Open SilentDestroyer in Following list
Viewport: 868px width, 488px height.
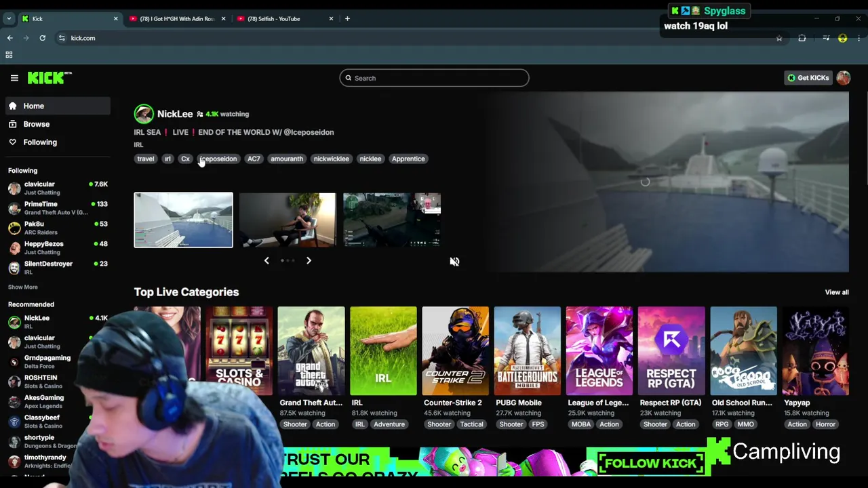[x=58, y=267]
